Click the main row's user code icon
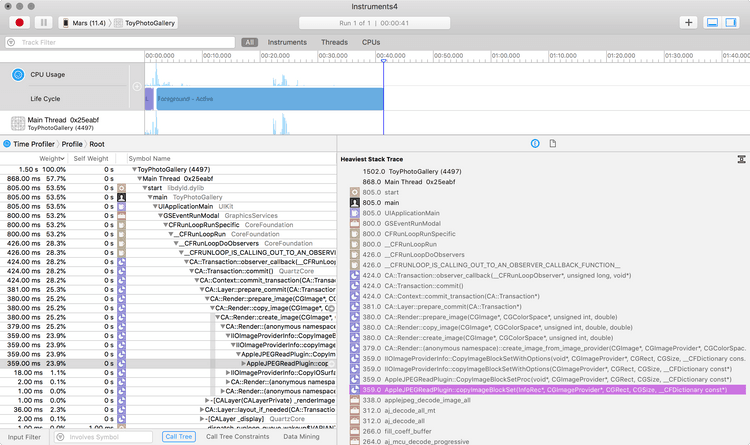The height and width of the screenshot is (445, 750). (x=121, y=197)
